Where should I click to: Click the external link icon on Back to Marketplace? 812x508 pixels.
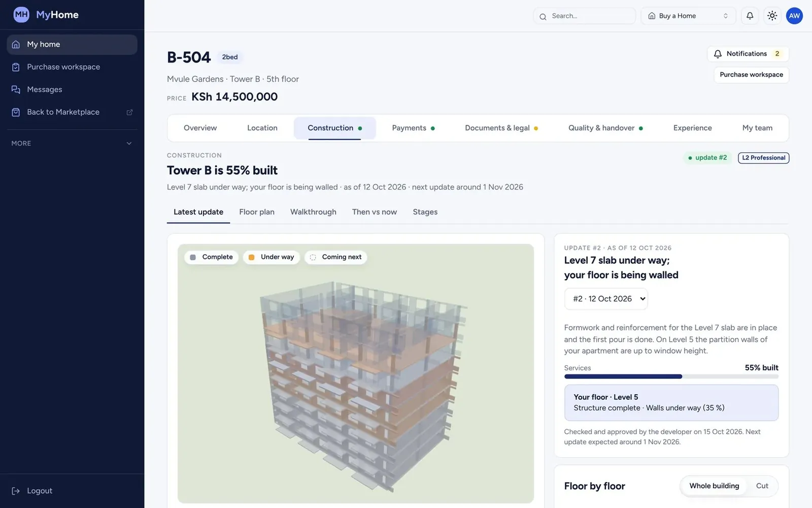tap(129, 112)
